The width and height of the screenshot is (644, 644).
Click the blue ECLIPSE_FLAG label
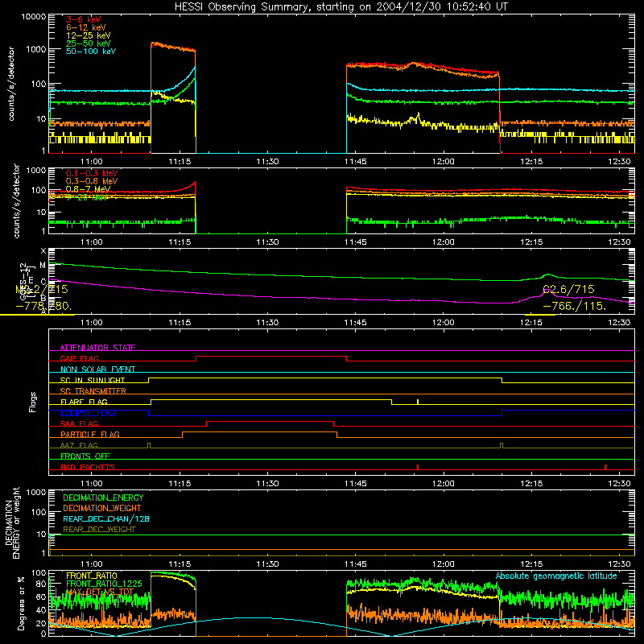[x=88, y=413]
